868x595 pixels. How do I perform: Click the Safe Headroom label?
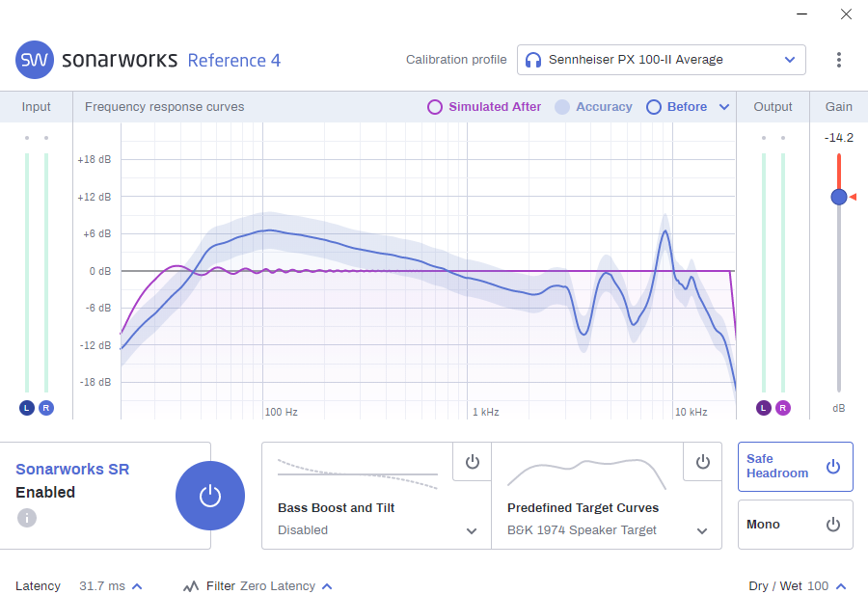[x=777, y=466]
